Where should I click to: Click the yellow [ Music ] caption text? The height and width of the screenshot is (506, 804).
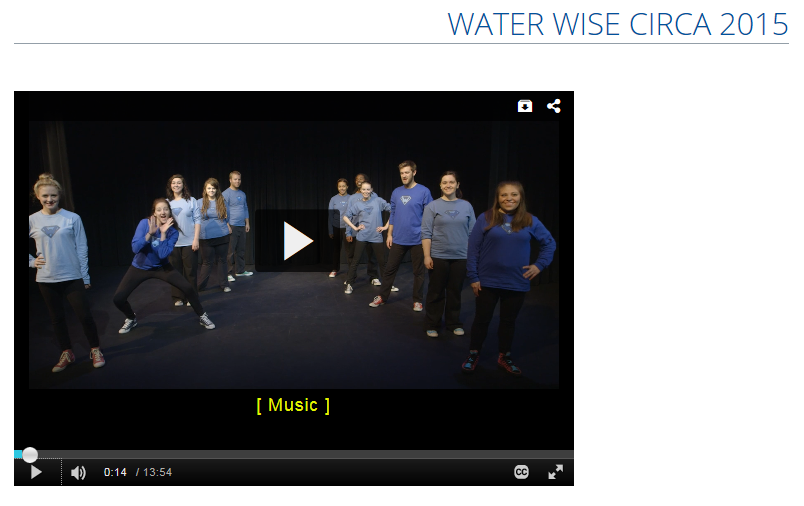click(293, 405)
